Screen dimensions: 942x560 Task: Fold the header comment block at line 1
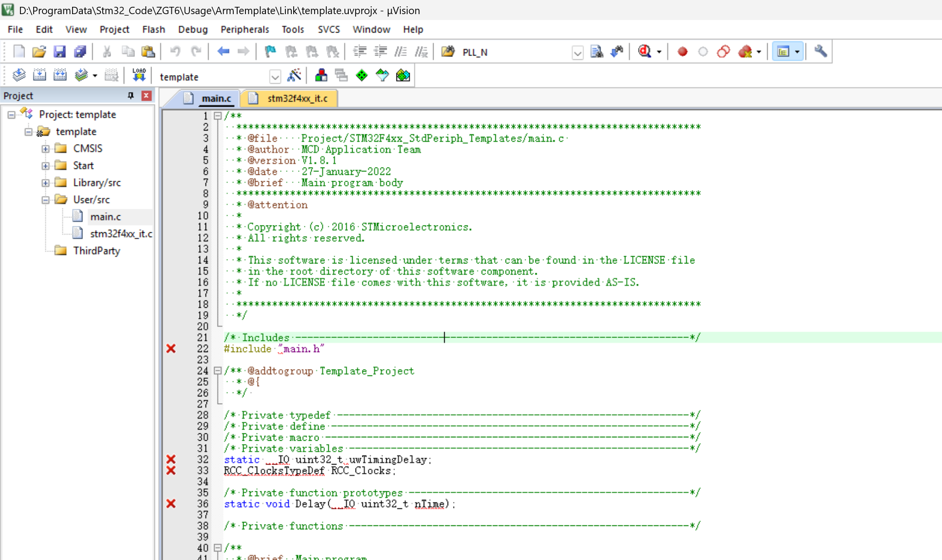pos(218,116)
